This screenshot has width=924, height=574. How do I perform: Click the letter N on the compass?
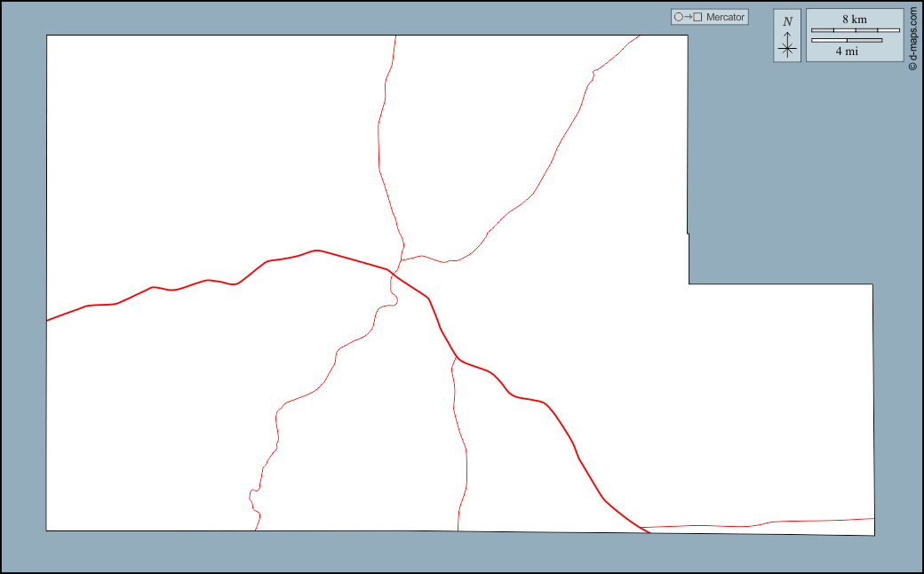click(788, 22)
